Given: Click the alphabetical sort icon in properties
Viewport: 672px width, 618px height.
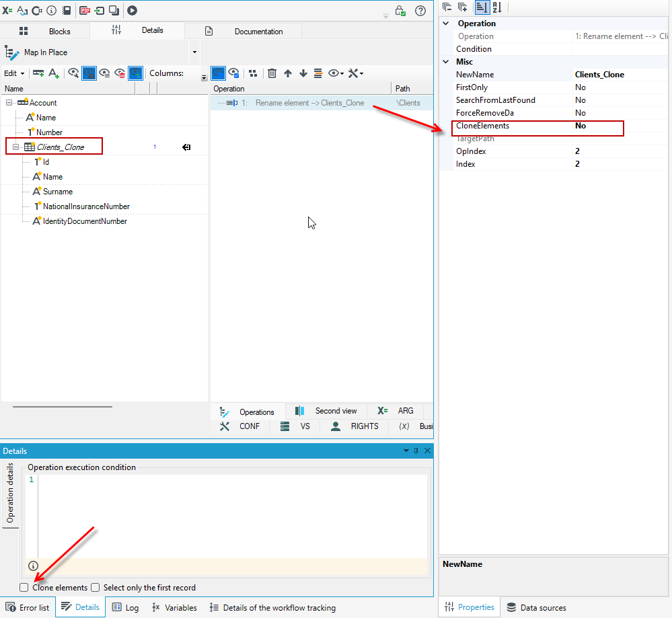Looking at the screenshot, I should click(x=497, y=7).
